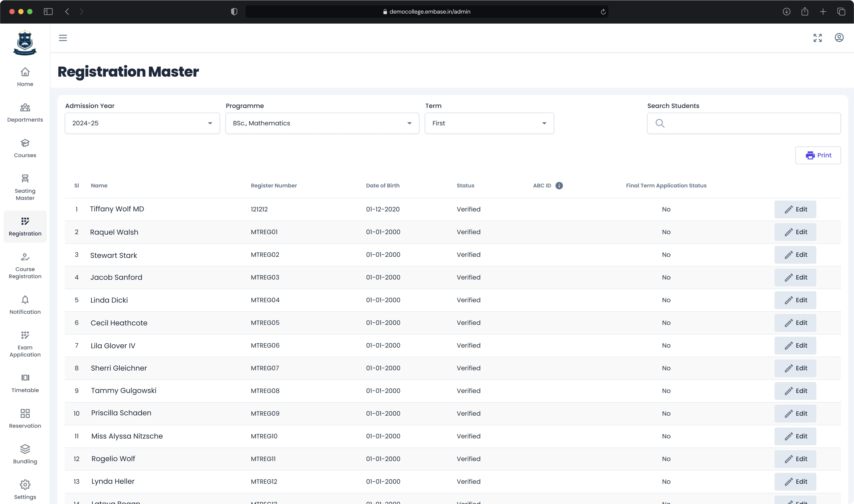
Task: Open the browser Share icon
Action: [804, 12]
